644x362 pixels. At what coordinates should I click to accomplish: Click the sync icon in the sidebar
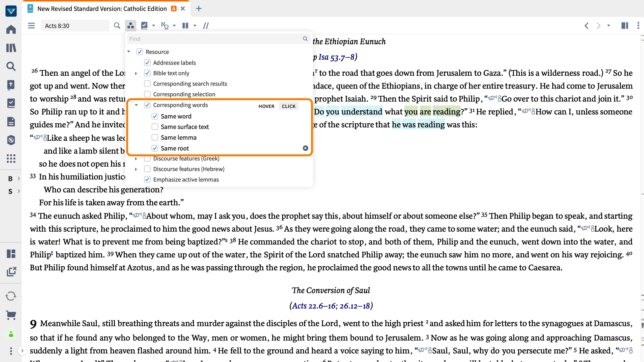coord(11,296)
